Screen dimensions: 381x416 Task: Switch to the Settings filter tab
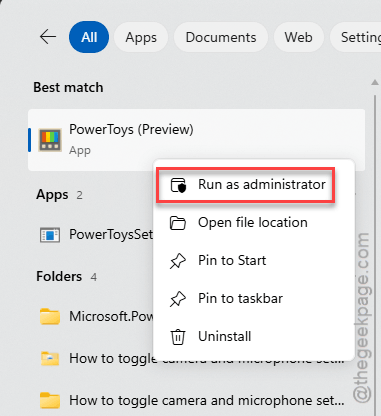[x=356, y=37]
